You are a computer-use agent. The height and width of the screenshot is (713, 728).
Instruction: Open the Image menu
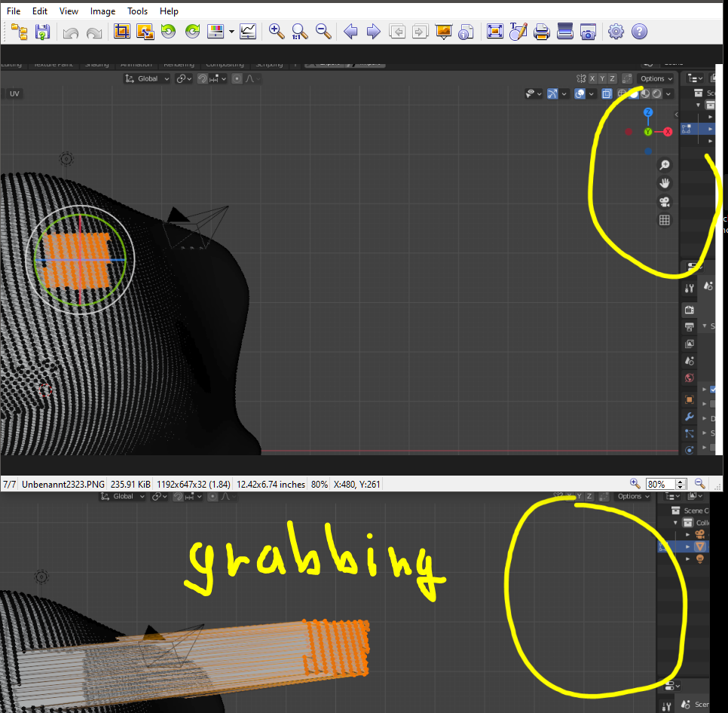[x=102, y=11]
